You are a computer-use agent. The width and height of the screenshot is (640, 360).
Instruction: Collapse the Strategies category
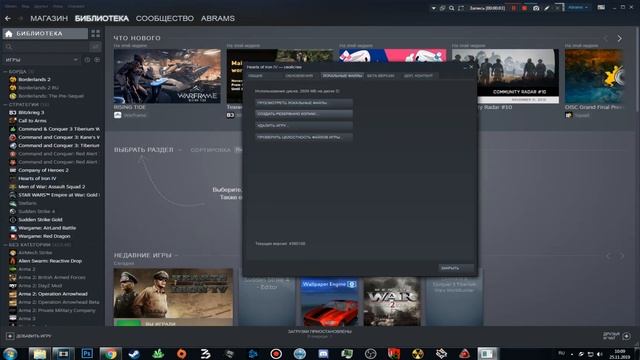coord(27,104)
